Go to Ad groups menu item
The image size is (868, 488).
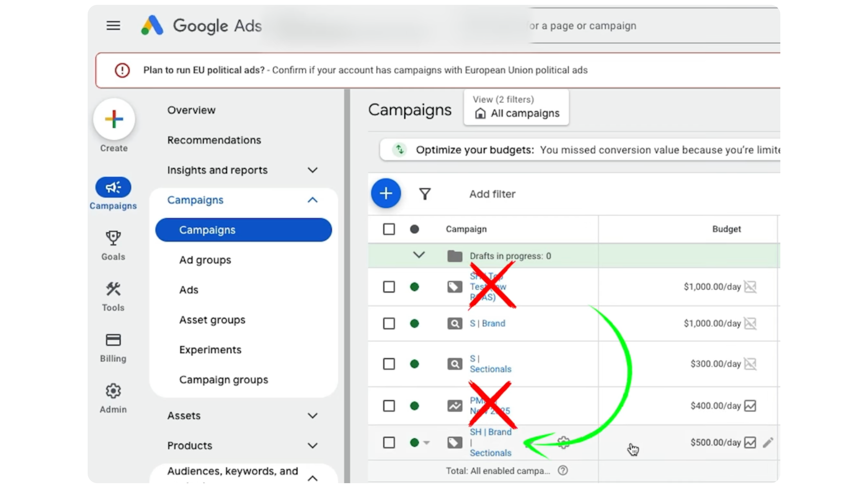[205, 260]
